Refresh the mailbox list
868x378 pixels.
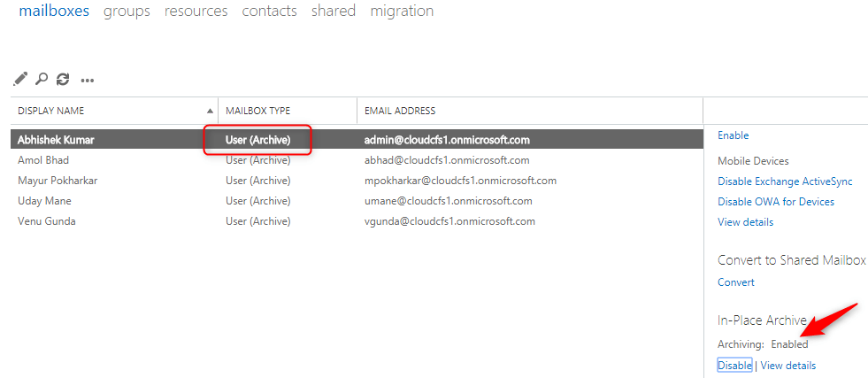(x=63, y=79)
